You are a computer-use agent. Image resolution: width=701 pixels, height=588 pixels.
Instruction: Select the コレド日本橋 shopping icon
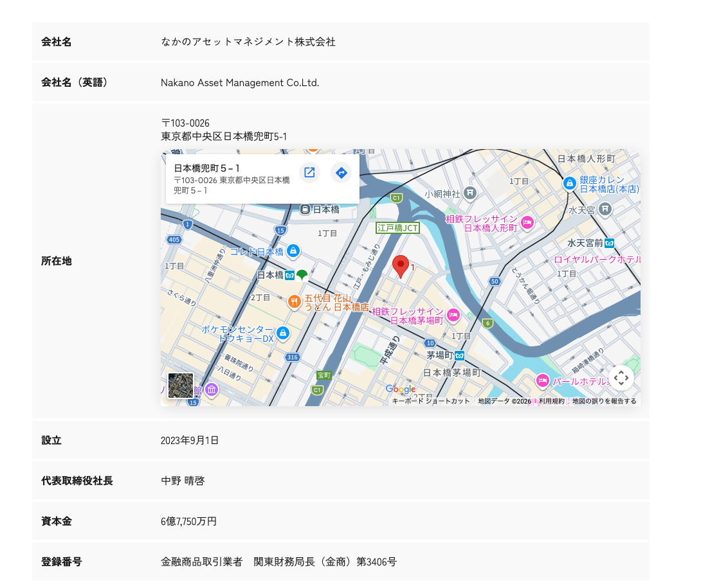[x=293, y=251]
